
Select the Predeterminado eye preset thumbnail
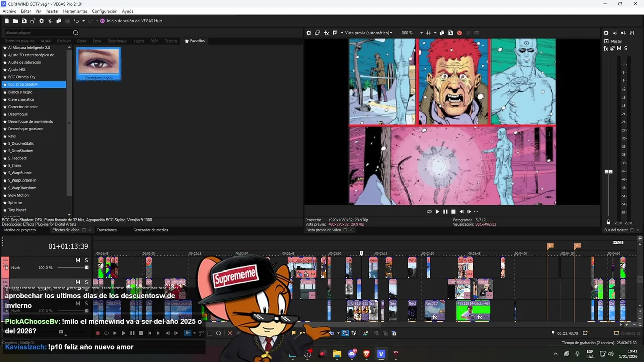(99, 64)
